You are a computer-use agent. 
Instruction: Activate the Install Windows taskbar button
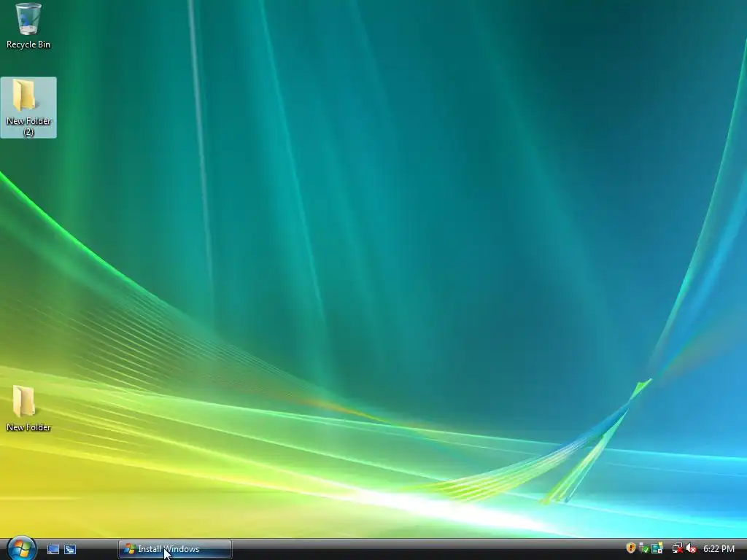[x=175, y=549]
